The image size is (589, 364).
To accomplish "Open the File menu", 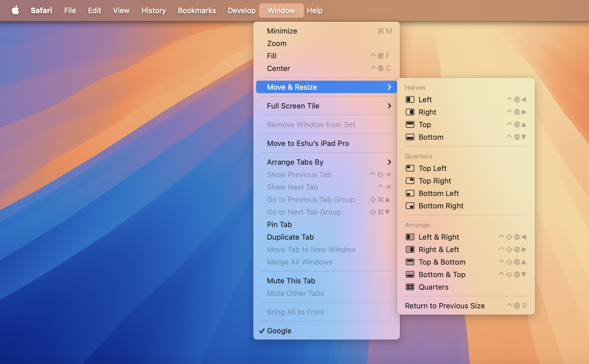I will click(x=70, y=11).
